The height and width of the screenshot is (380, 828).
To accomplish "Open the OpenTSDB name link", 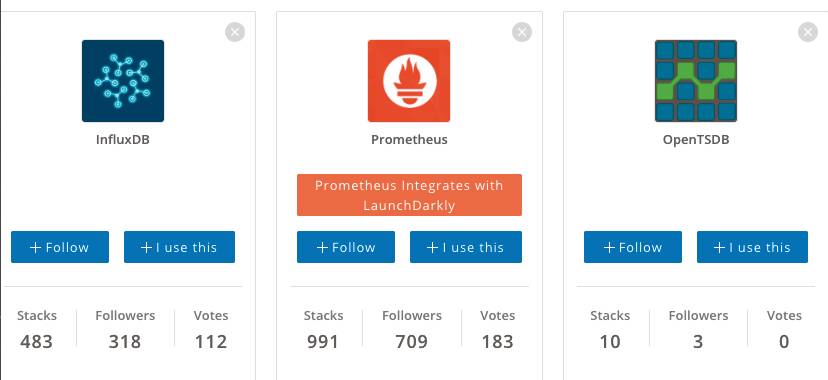I will pos(696,140).
